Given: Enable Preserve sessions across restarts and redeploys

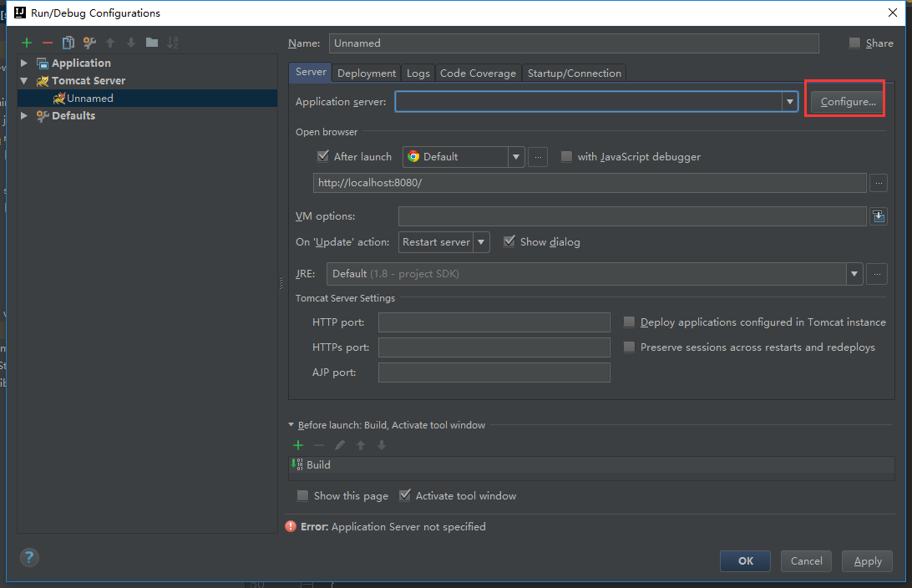Looking at the screenshot, I should 629,347.
